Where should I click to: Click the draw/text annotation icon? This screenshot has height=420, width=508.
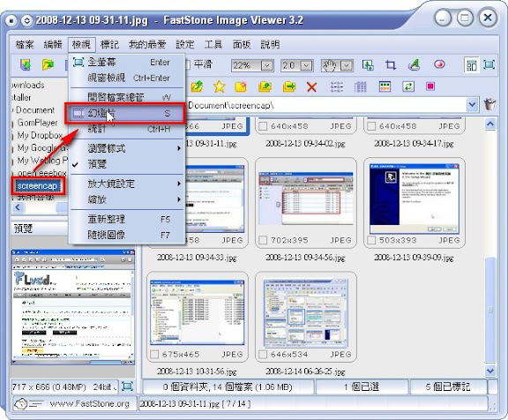click(415, 64)
